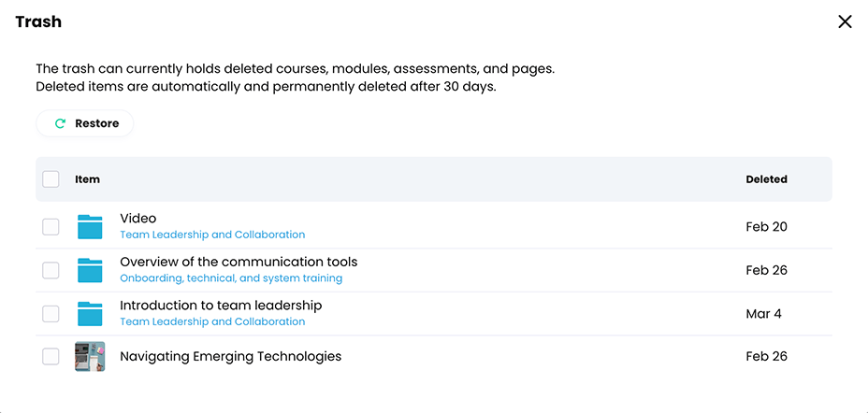This screenshot has height=413, width=868.
Task: Open Onboarding, technical, and system training link
Action: [231, 278]
